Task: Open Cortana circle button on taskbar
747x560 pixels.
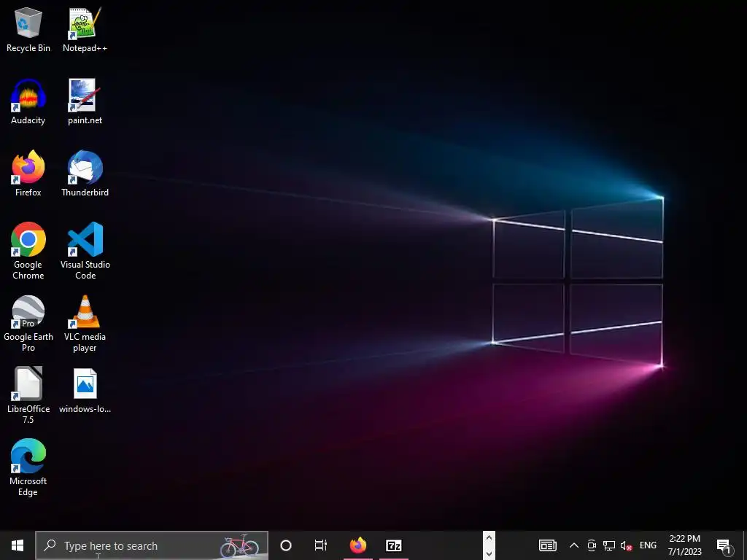Action: (x=286, y=545)
